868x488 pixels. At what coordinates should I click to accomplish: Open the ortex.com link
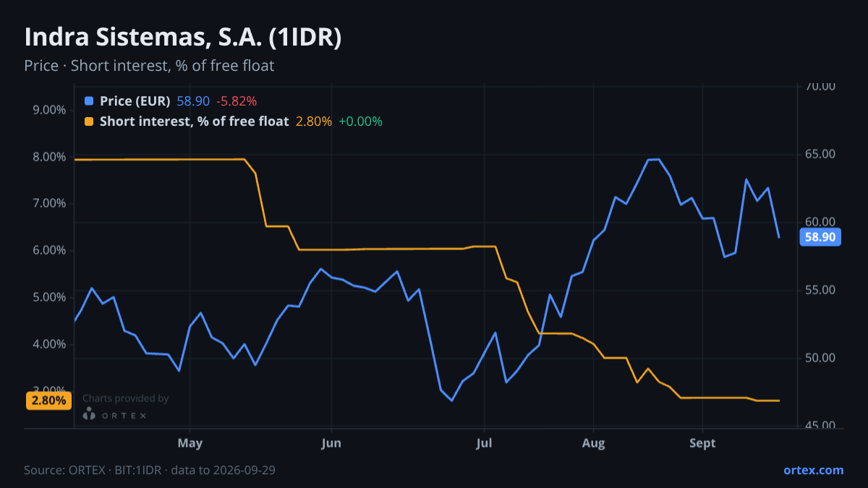[x=813, y=470]
